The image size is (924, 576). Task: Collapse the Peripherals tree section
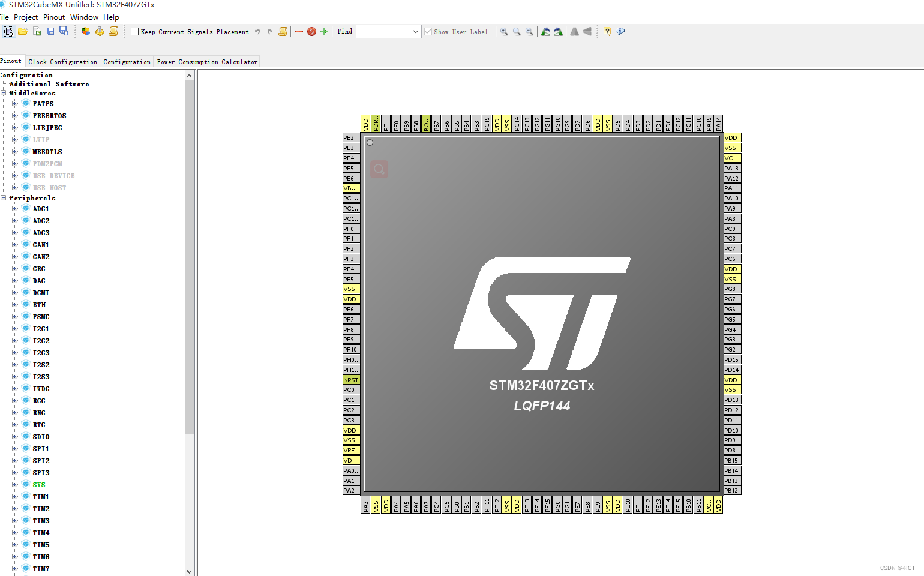tap(4, 198)
